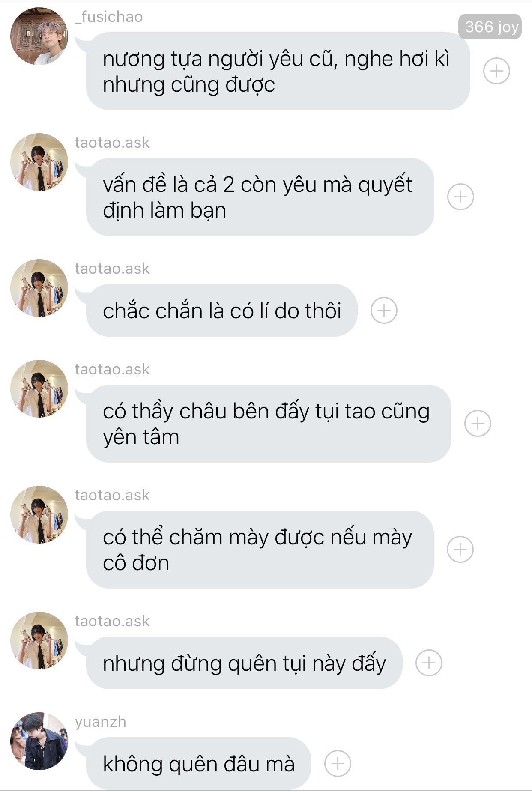This screenshot has height=792, width=532.
Task: Open the _fusichao username link
Action: pos(109,17)
